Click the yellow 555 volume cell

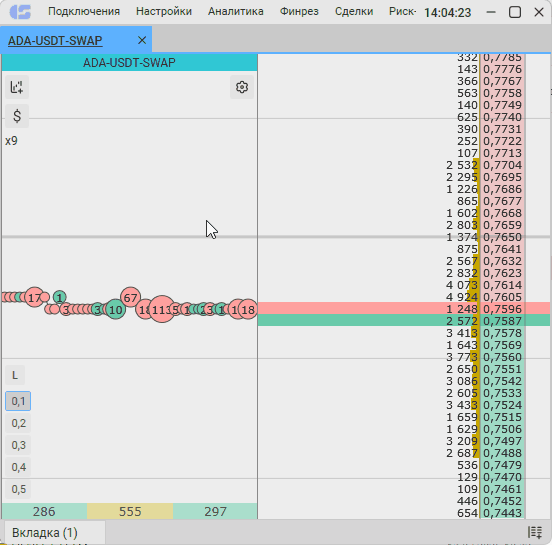click(130, 511)
